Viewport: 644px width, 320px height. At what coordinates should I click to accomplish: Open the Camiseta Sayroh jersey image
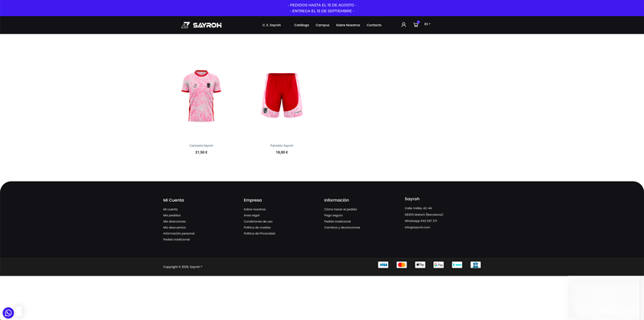[x=201, y=96]
